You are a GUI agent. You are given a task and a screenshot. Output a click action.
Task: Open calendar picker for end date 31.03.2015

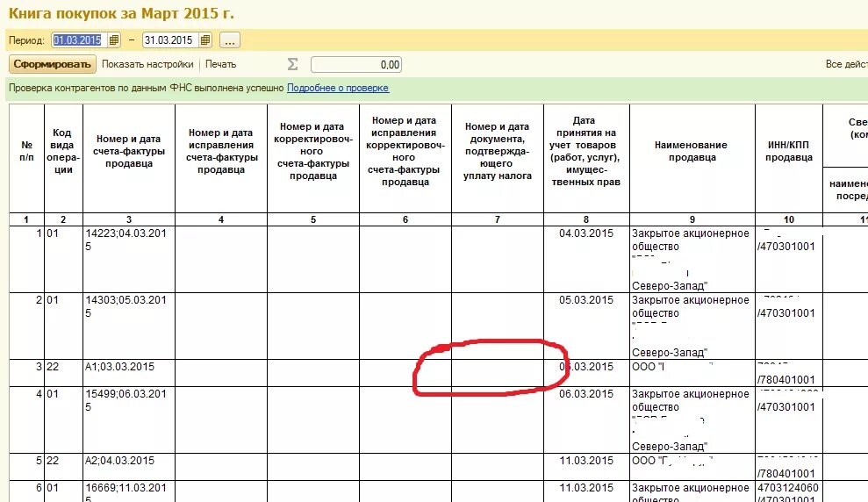tap(205, 40)
